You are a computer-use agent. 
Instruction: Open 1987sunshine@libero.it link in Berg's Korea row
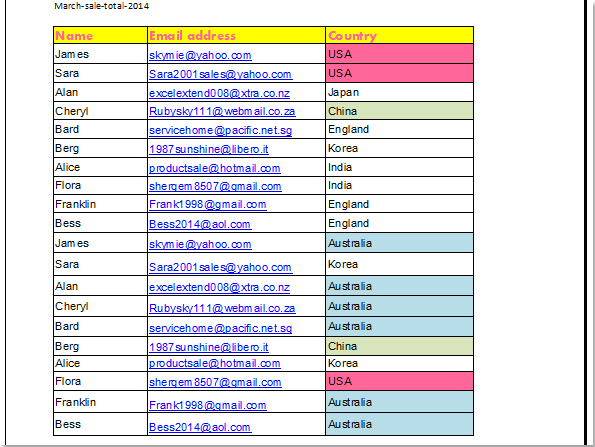[209, 149]
